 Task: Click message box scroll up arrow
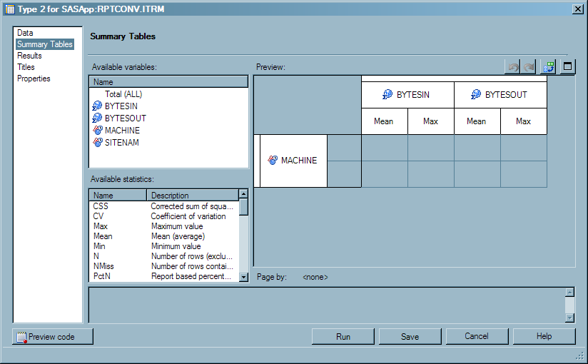[569, 293]
